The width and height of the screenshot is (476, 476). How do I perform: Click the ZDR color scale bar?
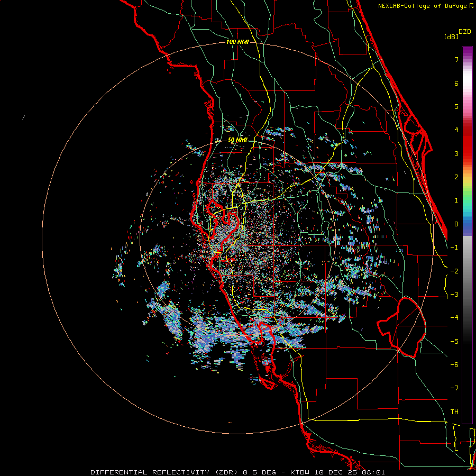tap(467, 235)
